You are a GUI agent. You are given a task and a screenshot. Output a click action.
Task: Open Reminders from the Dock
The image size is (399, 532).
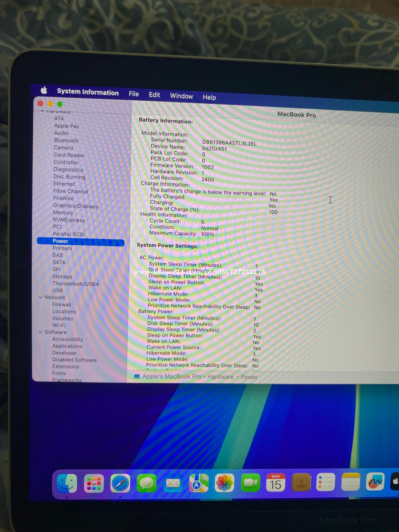click(326, 482)
